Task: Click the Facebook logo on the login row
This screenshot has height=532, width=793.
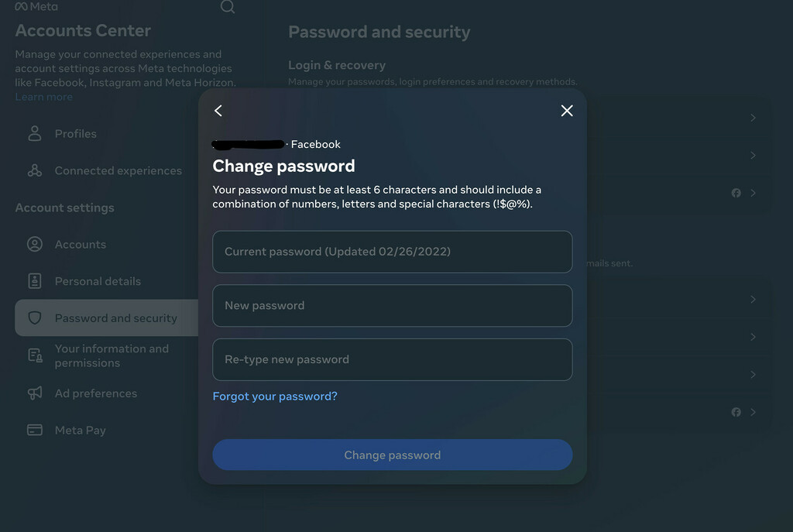Action: pyautogui.click(x=735, y=193)
